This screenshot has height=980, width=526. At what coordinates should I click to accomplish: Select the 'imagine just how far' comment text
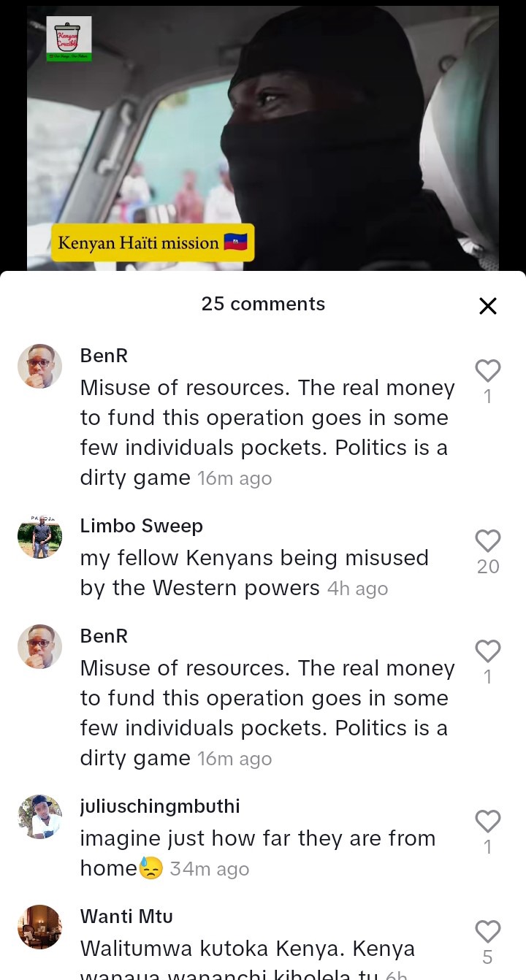click(x=258, y=853)
